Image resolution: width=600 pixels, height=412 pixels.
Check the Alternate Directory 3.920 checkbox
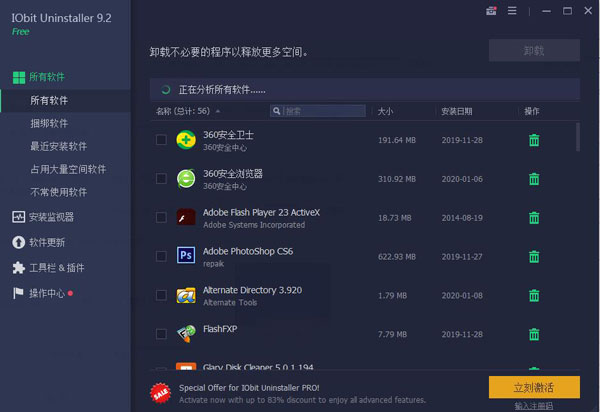(x=161, y=295)
